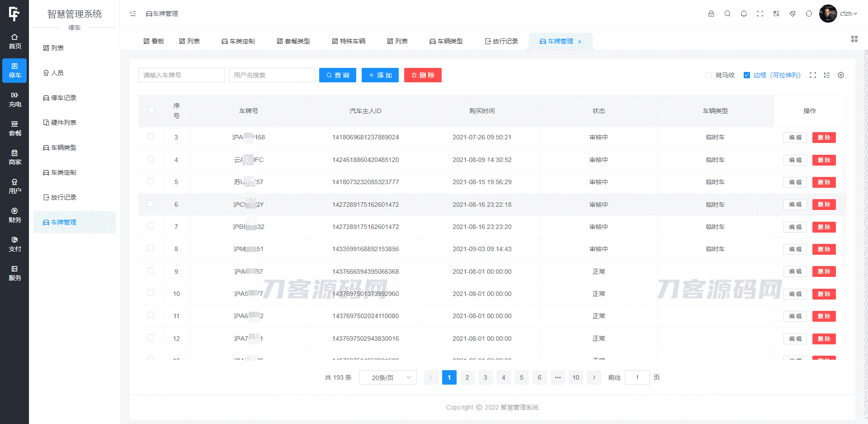The image size is (868, 424).
Task: Click the 添加 button
Action: click(x=380, y=75)
